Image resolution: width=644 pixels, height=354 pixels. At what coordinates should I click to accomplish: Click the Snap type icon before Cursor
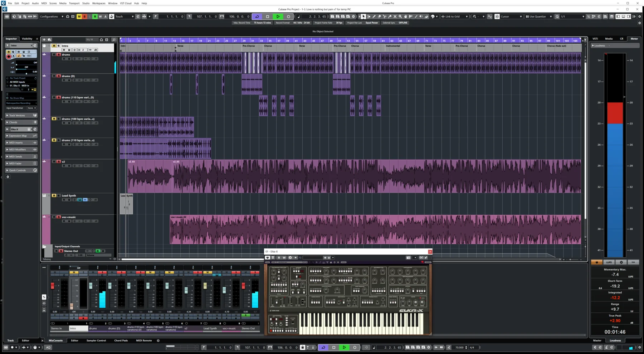click(497, 16)
